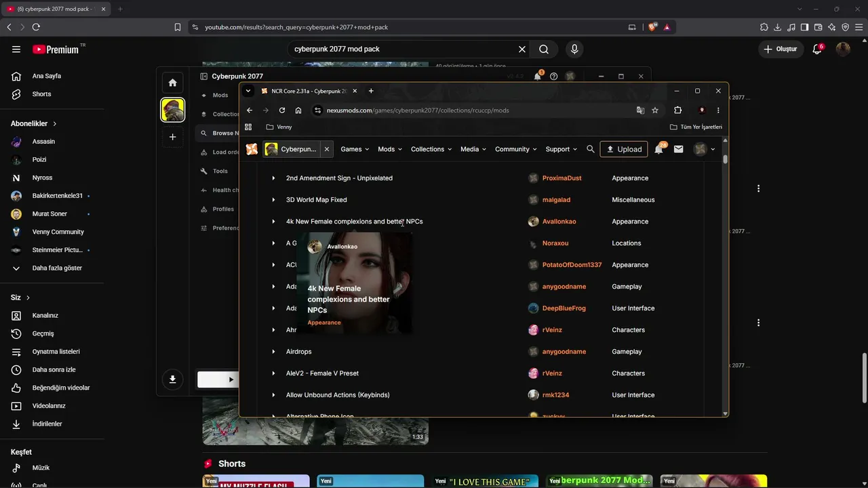Open the Support dropdown on Nexus Mods
The height and width of the screenshot is (488, 868).
tap(561, 149)
